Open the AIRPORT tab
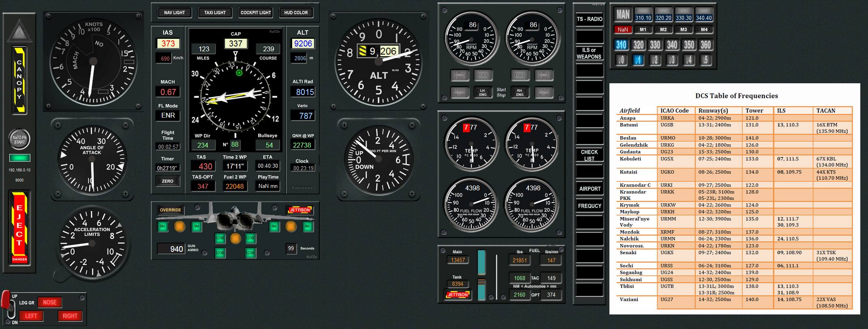Screen dimensions: 868x329 [589, 189]
